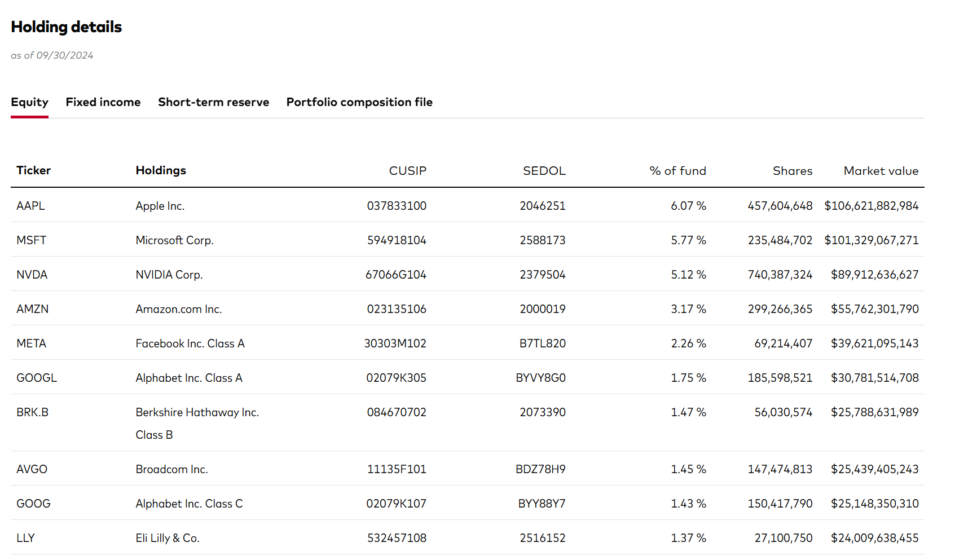This screenshot has height=560, width=955.
Task: Click CUSIP 11135F101 for Broadcom
Action: tap(397, 469)
